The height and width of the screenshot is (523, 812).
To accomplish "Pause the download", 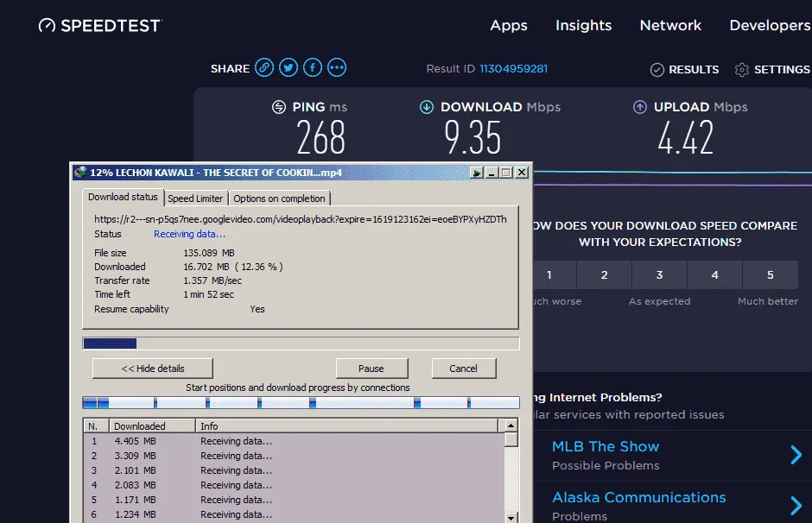I will [371, 369].
